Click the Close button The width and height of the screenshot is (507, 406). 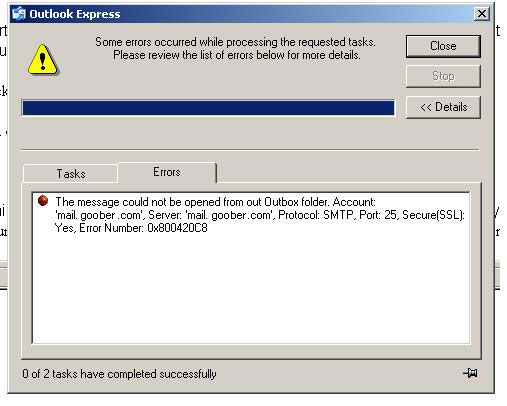tap(443, 46)
